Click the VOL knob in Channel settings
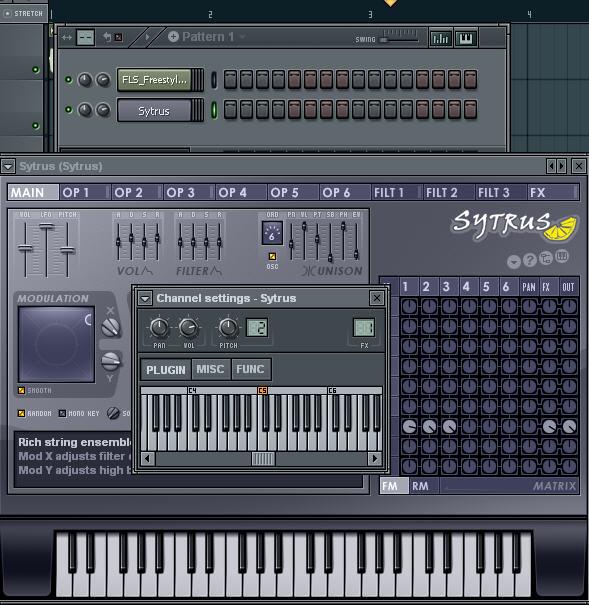This screenshot has width=589, height=605. click(x=188, y=328)
